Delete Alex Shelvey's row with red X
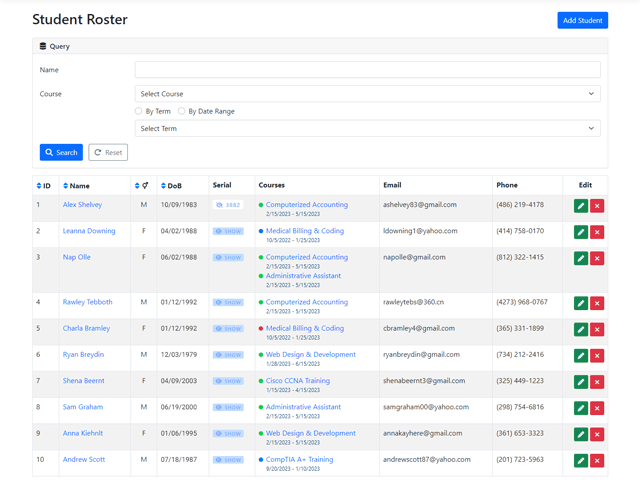The width and height of the screenshot is (640, 490). 597,206
